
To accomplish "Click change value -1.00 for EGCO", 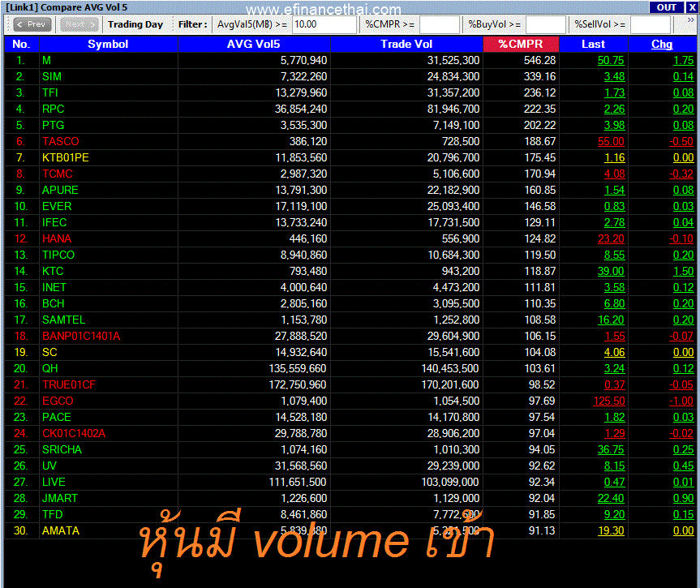I will coord(681,401).
